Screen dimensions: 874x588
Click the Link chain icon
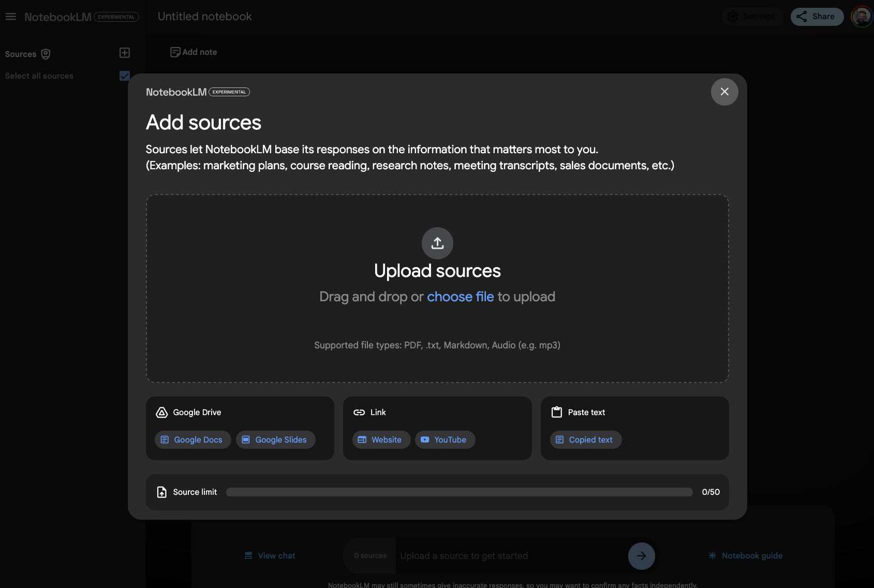(x=359, y=412)
